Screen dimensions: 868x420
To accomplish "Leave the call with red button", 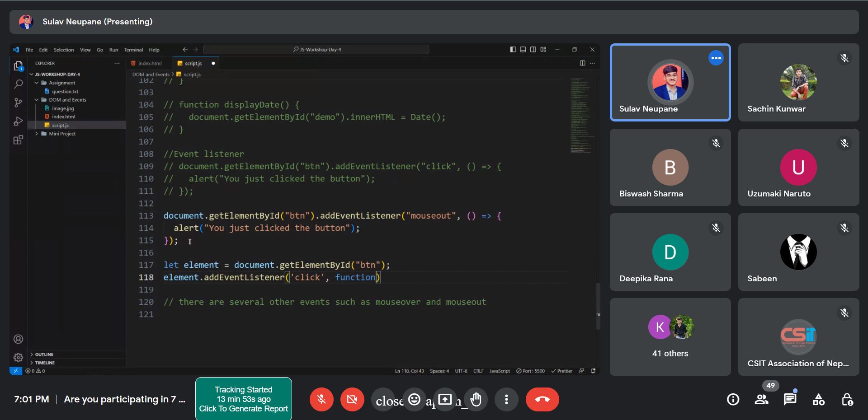I will tap(542, 399).
